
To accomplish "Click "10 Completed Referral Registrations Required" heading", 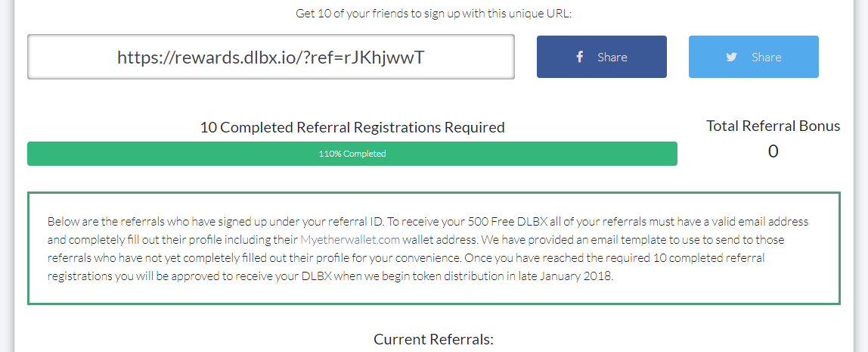I will (352, 128).
